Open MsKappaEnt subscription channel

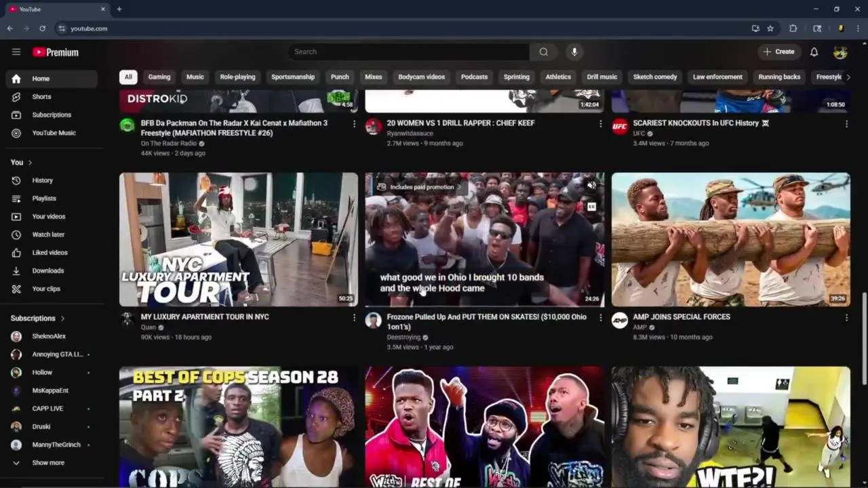pos(52,390)
